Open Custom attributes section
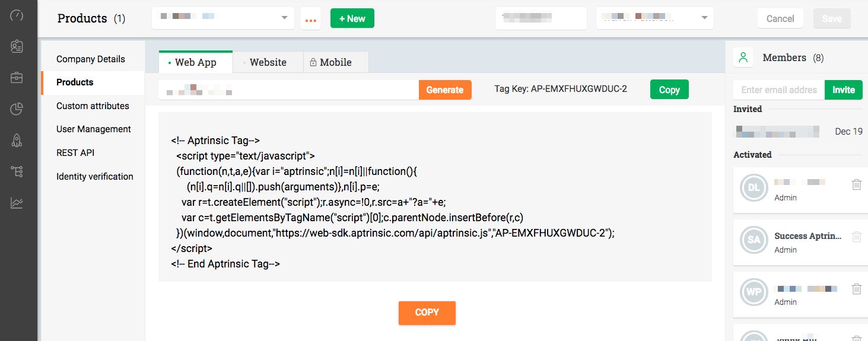Image resolution: width=868 pixels, height=341 pixels. (93, 106)
